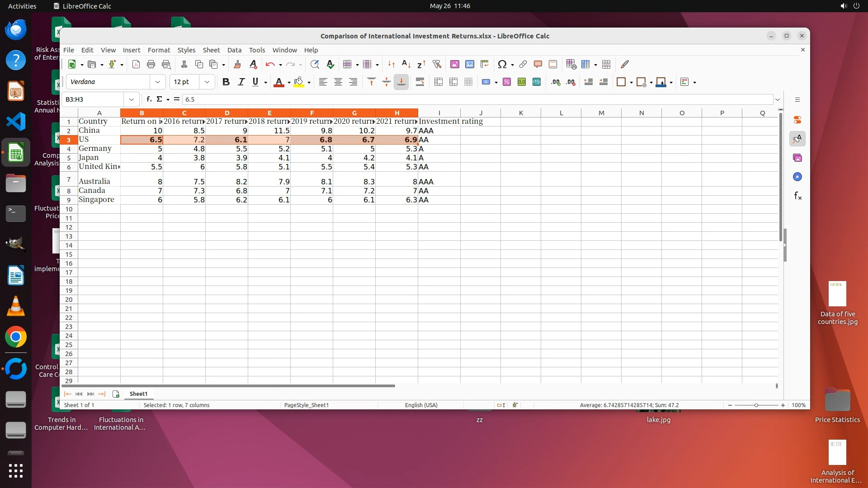Click the Cut scissors icon
This screenshot has height=488, width=868.
point(184,64)
